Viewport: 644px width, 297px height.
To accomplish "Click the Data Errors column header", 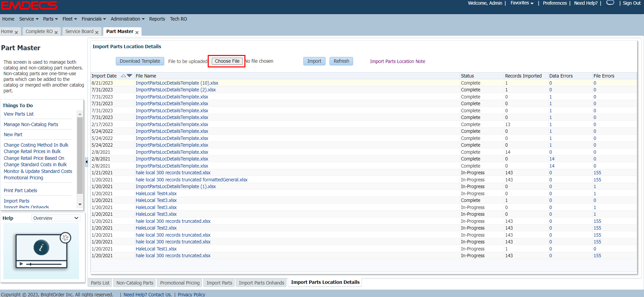I will [x=570, y=76].
